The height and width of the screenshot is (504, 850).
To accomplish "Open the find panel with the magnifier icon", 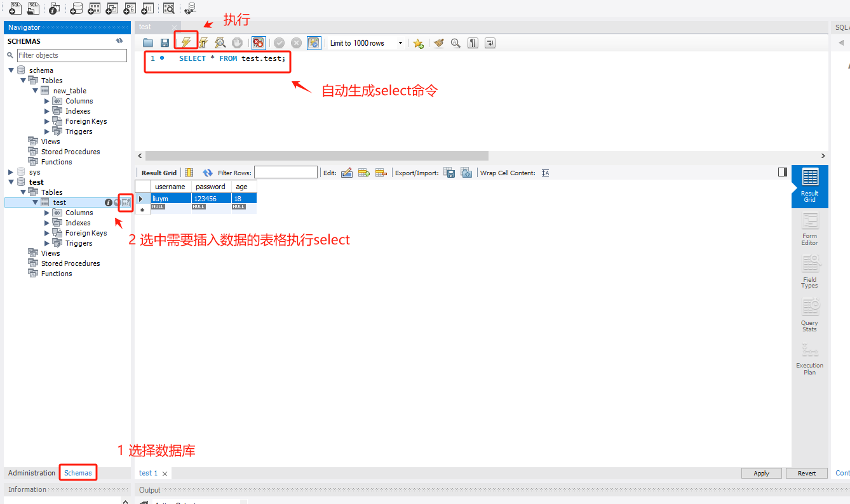I will pyautogui.click(x=455, y=43).
